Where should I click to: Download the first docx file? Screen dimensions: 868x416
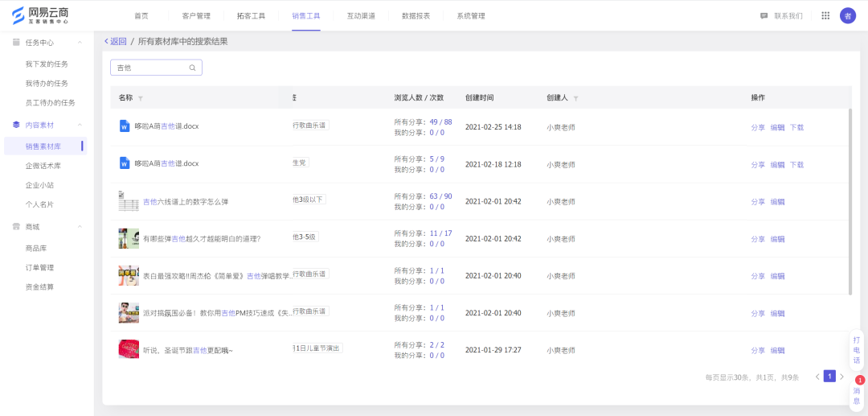[x=796, y=127]
